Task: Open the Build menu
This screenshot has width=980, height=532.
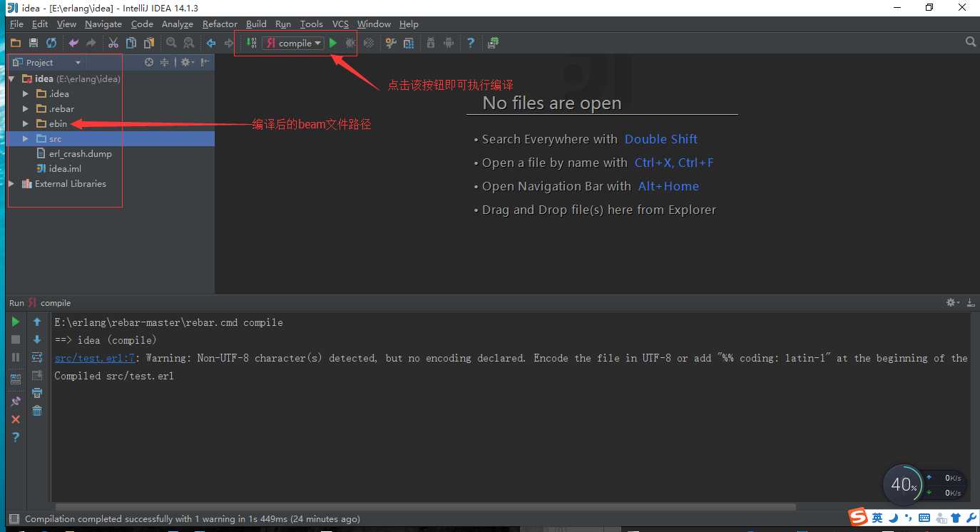Action: 256,24
